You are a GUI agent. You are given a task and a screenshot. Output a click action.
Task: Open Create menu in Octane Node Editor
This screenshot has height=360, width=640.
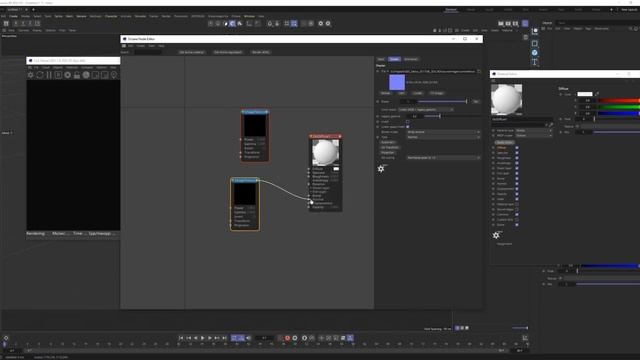(140, 46)
